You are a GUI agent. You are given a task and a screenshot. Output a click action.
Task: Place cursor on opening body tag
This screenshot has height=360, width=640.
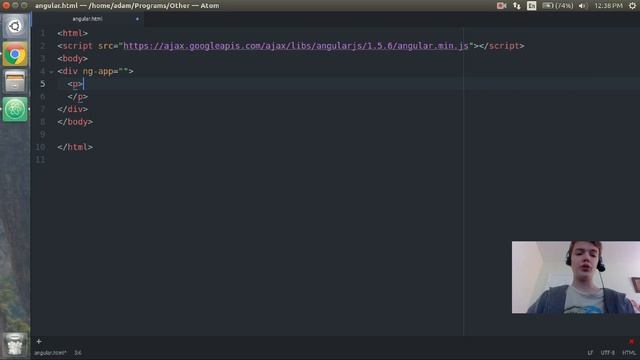point(73,58)
